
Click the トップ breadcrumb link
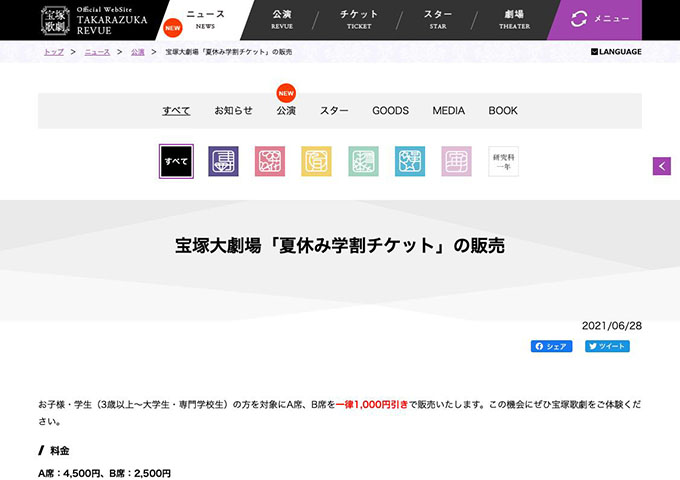click(54, 52)
